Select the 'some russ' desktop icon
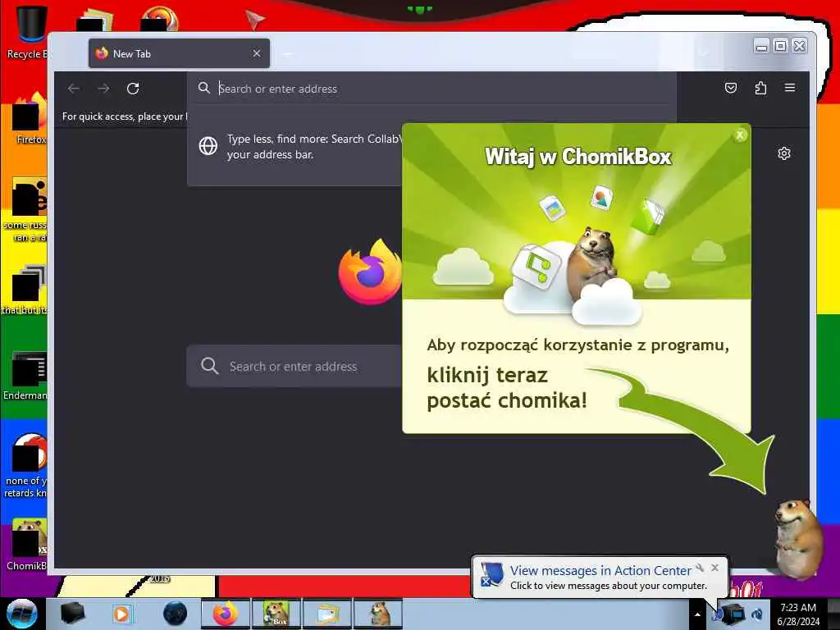Screen dimensions: 840x630 point(27,210)
